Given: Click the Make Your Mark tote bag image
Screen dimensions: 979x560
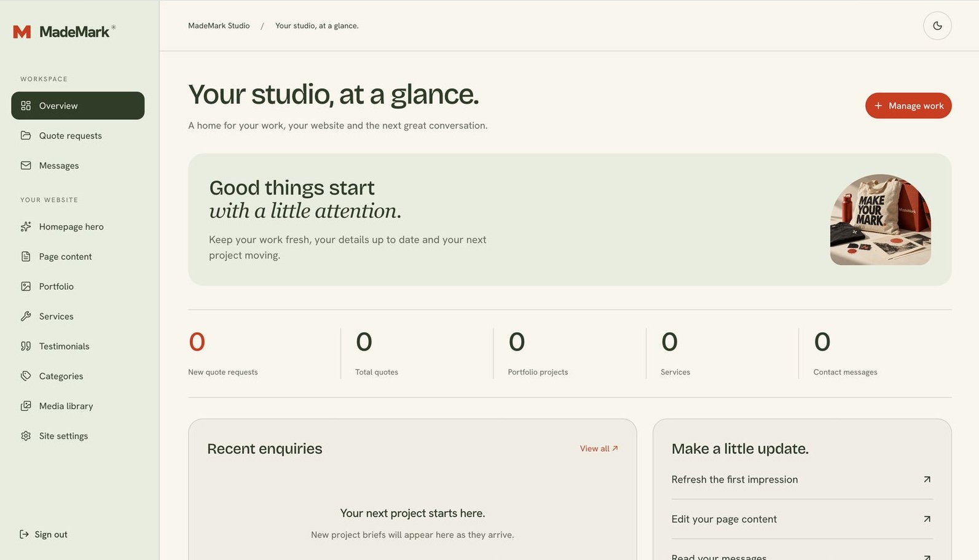Looking at the screenshot, I should tap(880, 220).
